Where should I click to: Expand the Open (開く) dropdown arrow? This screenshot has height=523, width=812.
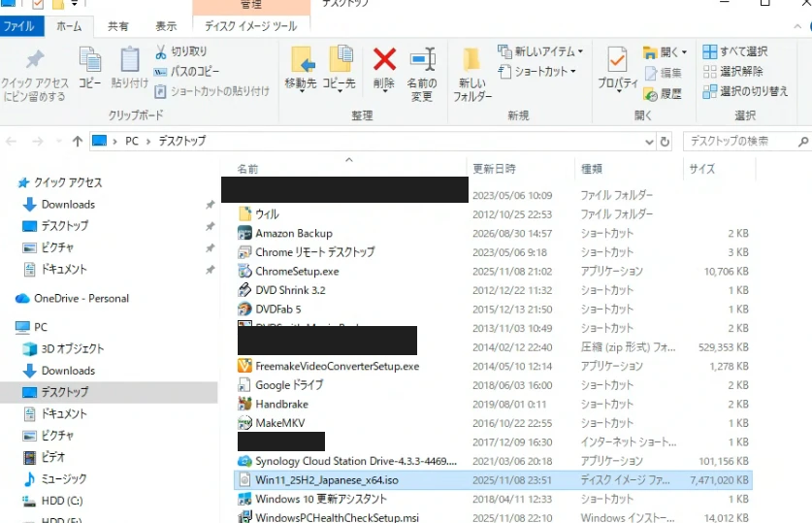(684, 51)
